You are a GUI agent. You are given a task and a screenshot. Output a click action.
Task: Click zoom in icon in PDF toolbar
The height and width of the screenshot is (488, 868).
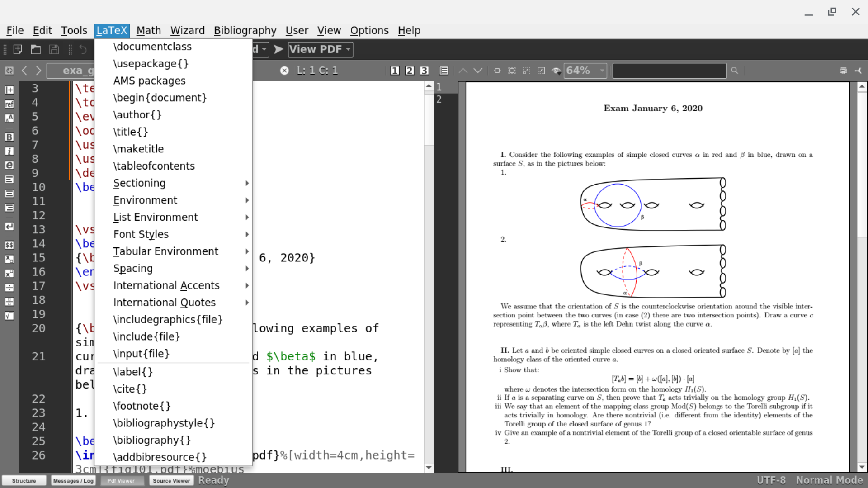click(527, 71)
